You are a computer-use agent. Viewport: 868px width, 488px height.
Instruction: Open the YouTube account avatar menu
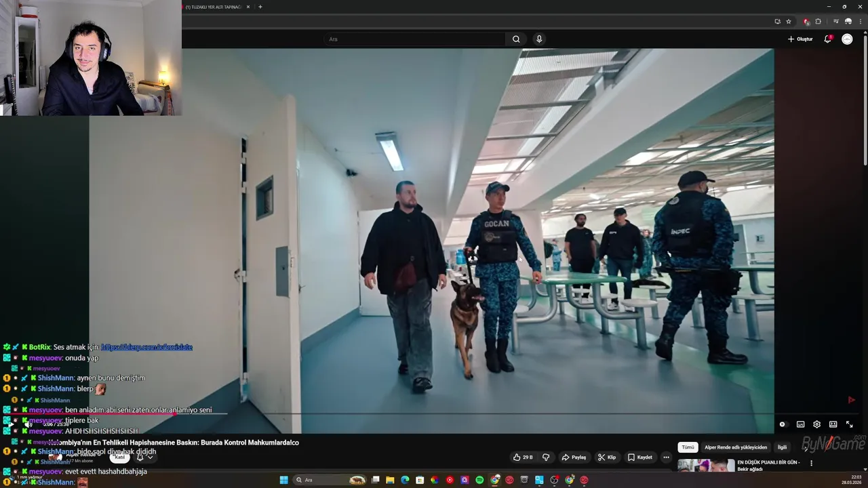[847, 39]
